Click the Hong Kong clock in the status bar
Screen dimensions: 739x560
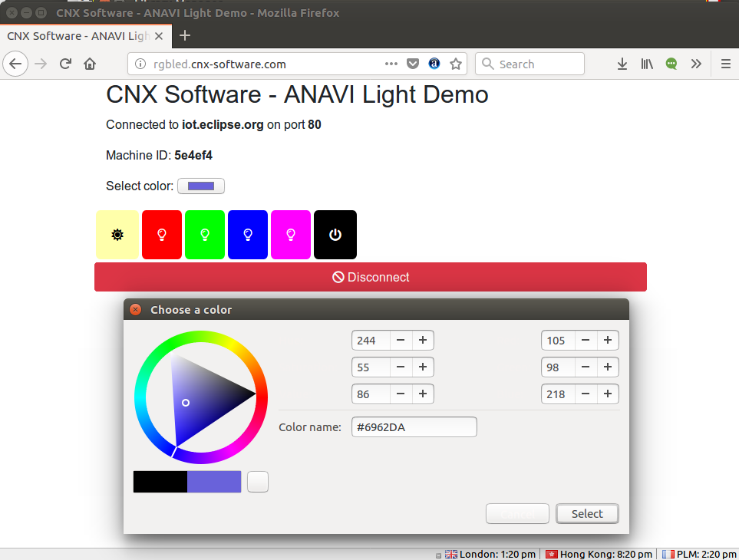(x=599, y=555)
